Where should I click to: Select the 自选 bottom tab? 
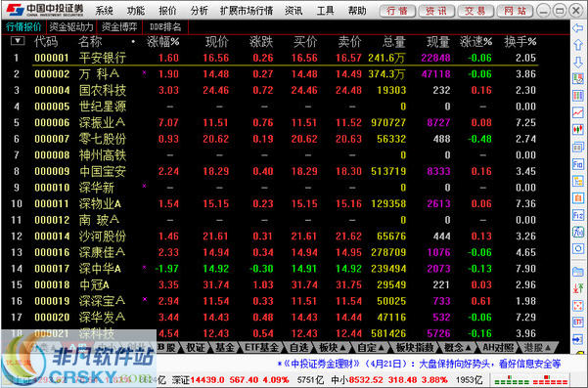click(298, 348)
